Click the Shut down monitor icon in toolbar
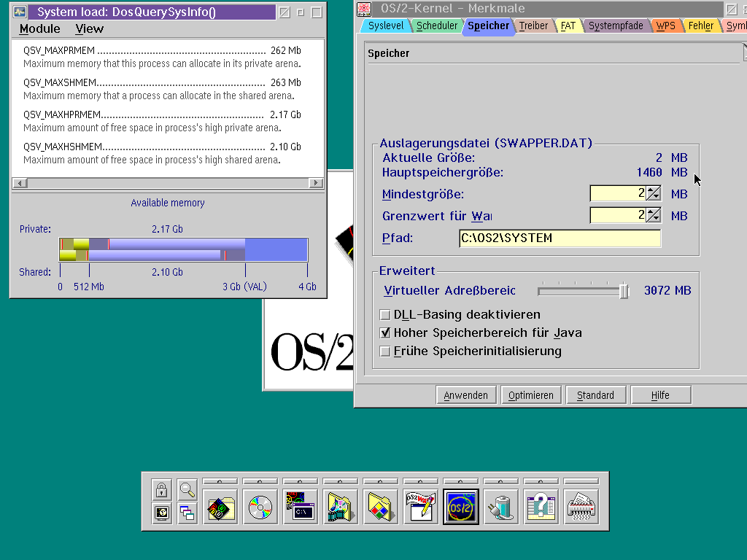747x560 pixels. point(161,513)
